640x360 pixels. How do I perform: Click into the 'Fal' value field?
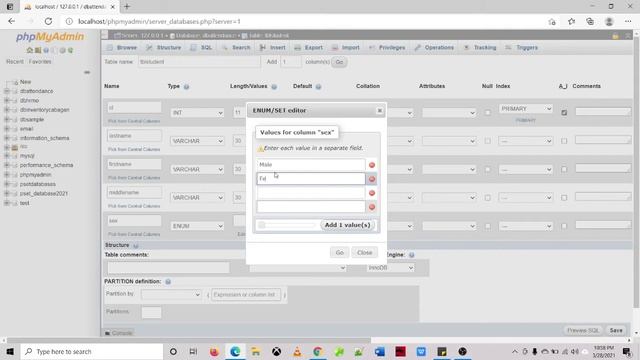(311, 178)
